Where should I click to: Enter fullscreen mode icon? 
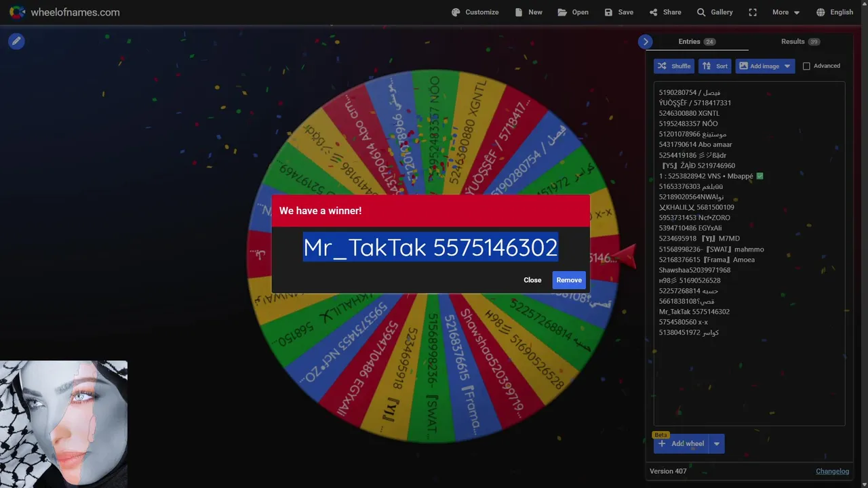tap(753, 12)
